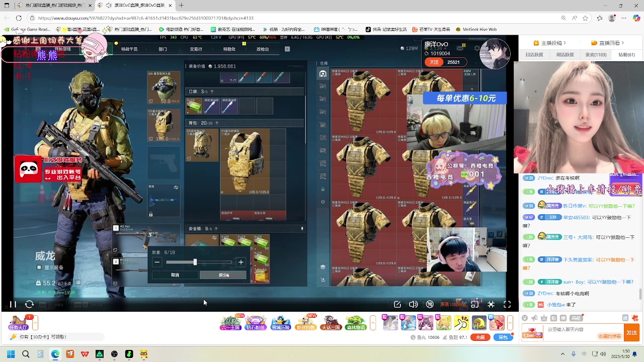Open the 原画1080P60 quality selector
This screenshot has width=644, height=362.
click(x=452, y=304)
